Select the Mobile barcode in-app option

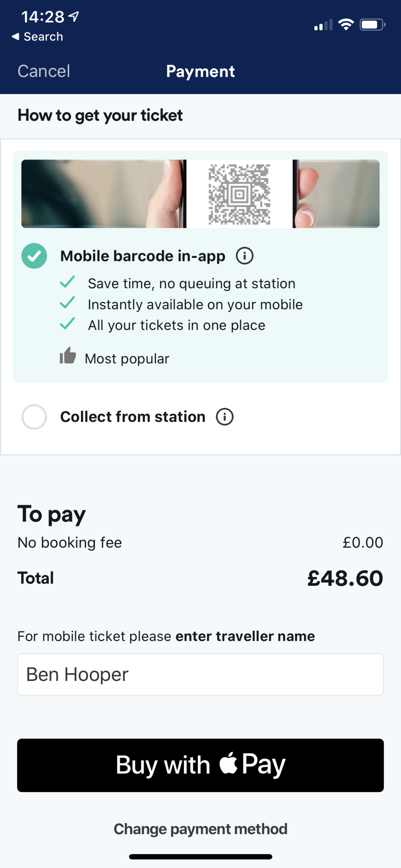tap(34, 256)
